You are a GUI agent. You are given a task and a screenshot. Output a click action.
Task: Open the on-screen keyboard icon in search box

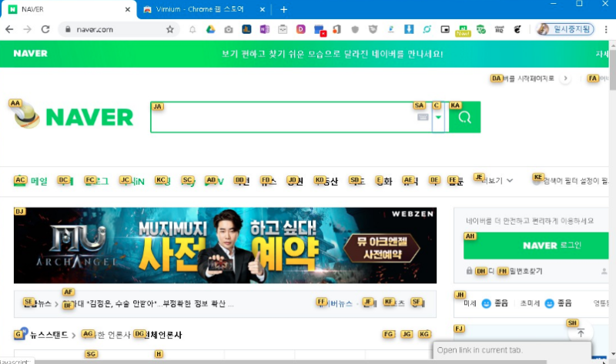(422, 118)
